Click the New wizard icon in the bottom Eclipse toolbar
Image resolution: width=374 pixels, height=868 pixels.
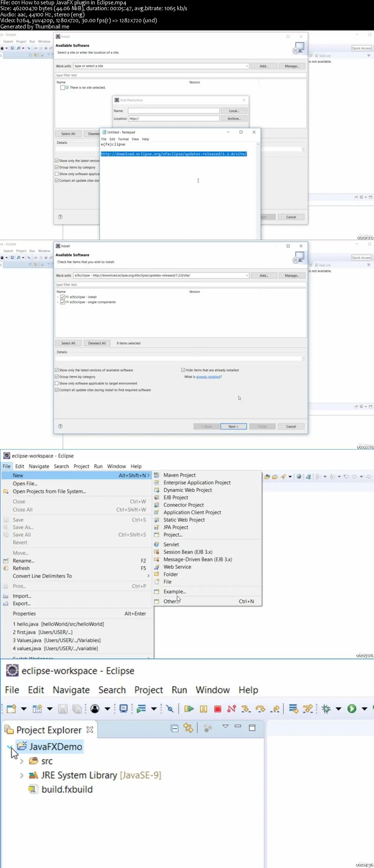click(11, 709)
